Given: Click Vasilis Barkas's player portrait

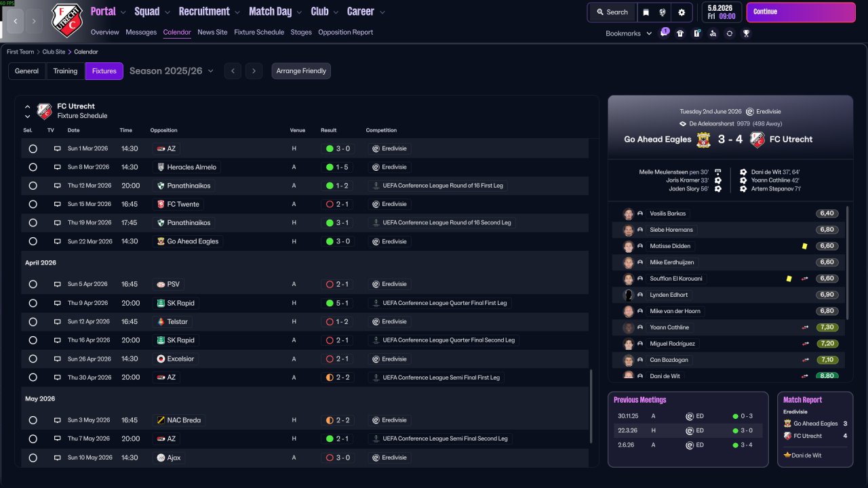Looking at the screenshot, I should [x=629, y=213].
